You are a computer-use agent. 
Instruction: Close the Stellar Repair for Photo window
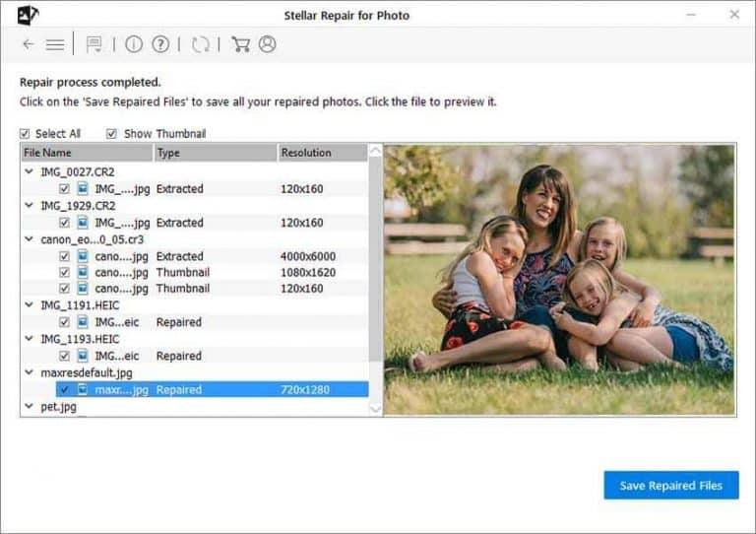coord(734,15)
